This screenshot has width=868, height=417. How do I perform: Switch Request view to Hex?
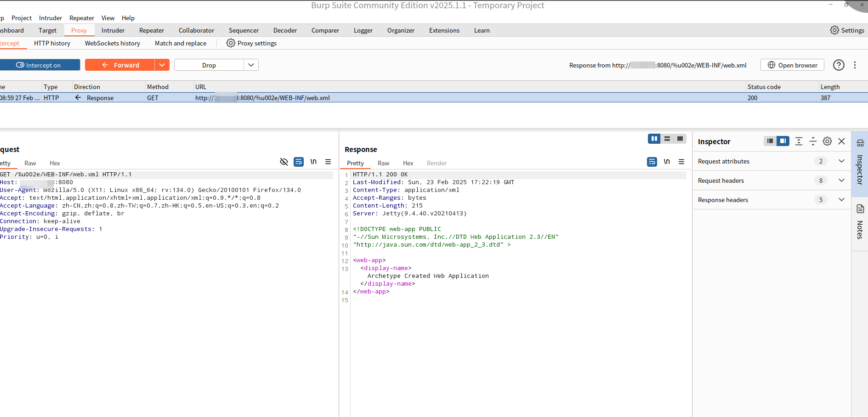55,163
